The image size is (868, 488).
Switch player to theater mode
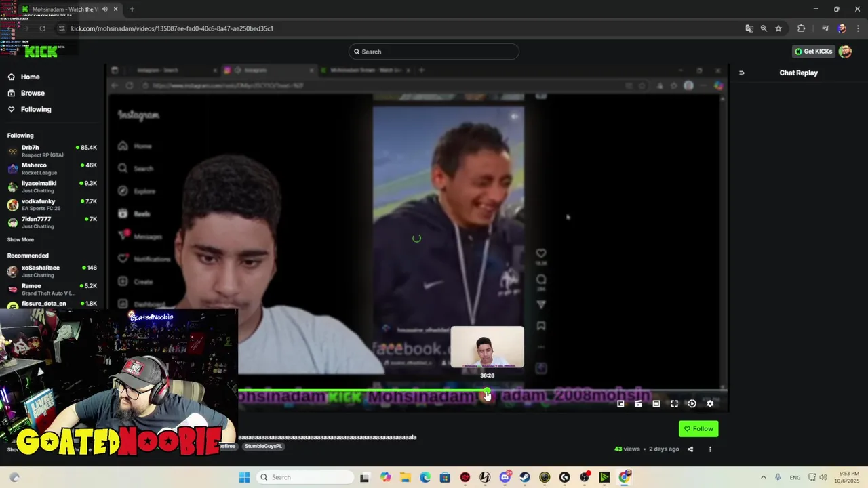[656, 403]
